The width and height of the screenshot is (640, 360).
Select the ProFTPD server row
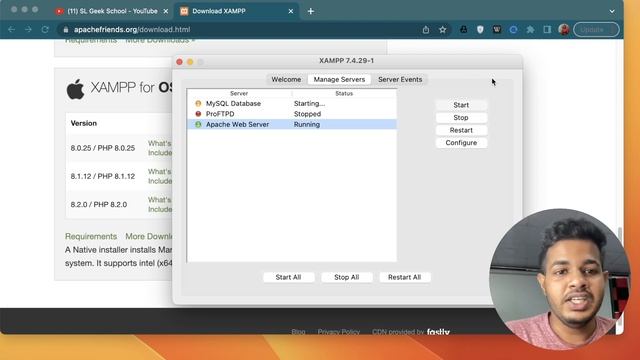[291, 114]
